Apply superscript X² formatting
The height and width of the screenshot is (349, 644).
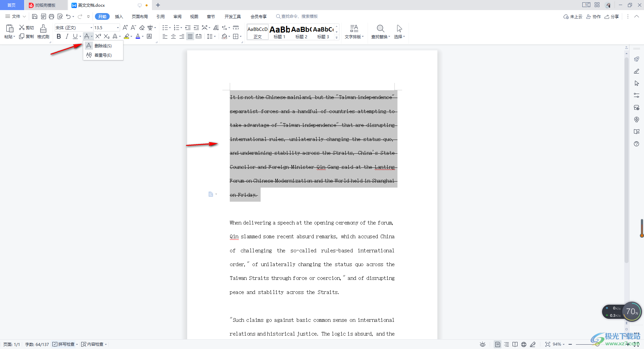98,36
